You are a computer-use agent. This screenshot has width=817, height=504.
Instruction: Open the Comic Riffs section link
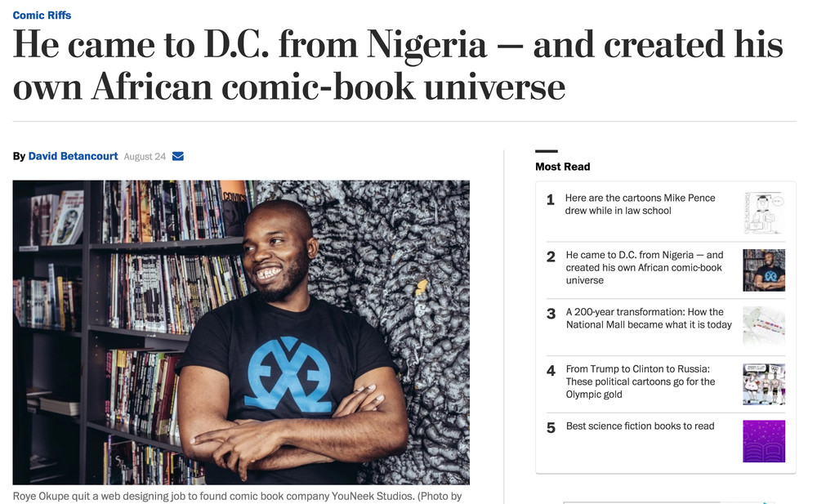point(42,16)
